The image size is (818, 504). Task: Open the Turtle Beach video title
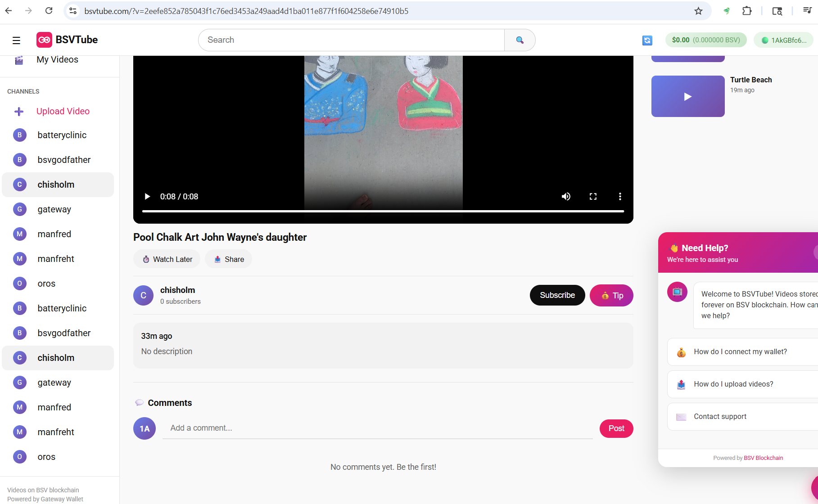pyautogui.click(x=751, y=80)
